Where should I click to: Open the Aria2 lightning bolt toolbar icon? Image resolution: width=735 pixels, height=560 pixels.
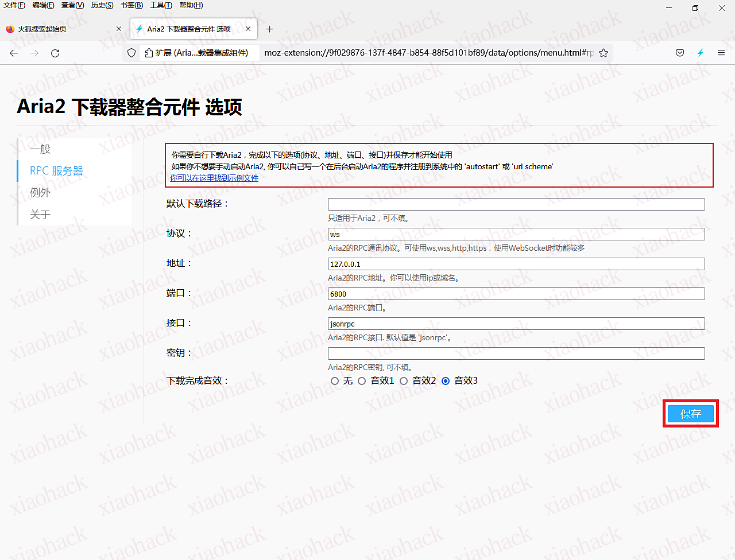[701, 53]
